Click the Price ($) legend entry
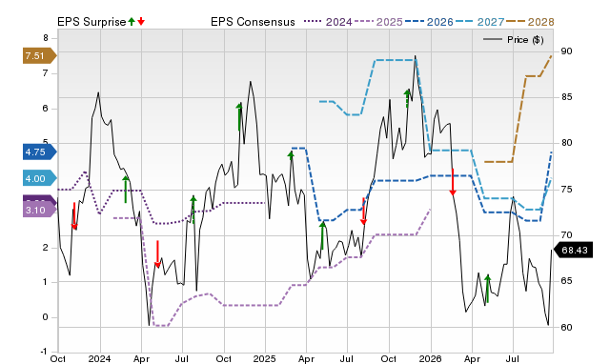 click(x=513, y=40)
